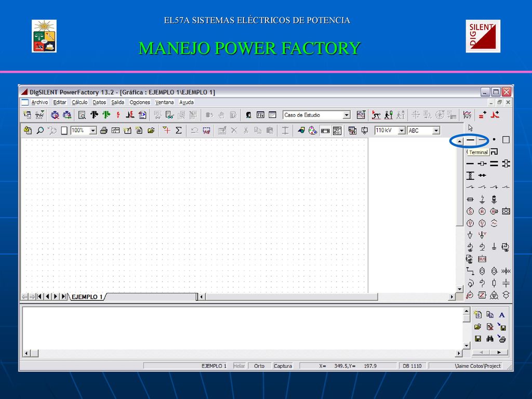
Task: Click the running figure start simulation icon
Action: [376, 115]
